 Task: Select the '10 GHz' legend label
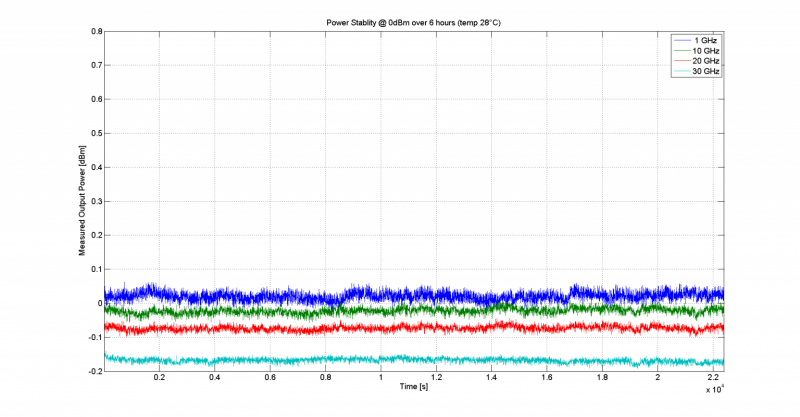(x=707, y=50)
